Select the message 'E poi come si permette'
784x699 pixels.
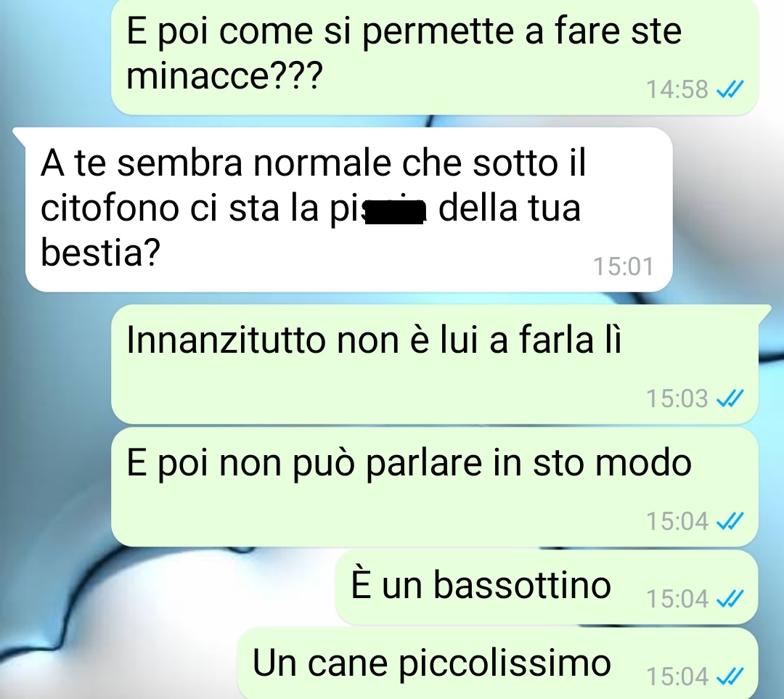(435, 56)
